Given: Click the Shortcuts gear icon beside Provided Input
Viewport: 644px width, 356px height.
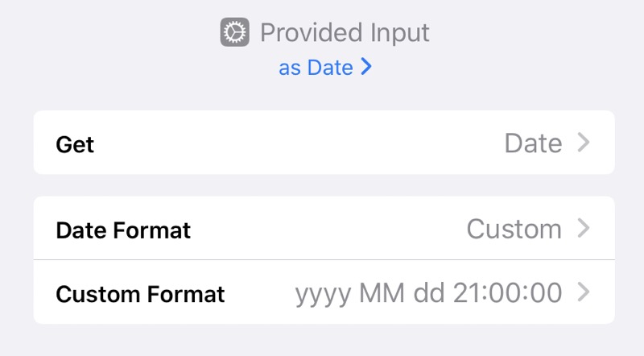Looking at the screenshot, I should (x=234, y=32).
